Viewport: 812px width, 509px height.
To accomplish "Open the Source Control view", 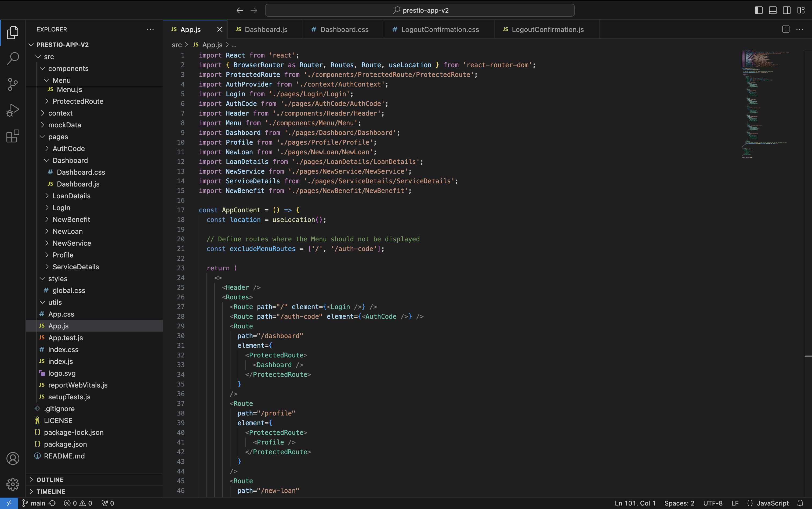I will click(13, 84).
